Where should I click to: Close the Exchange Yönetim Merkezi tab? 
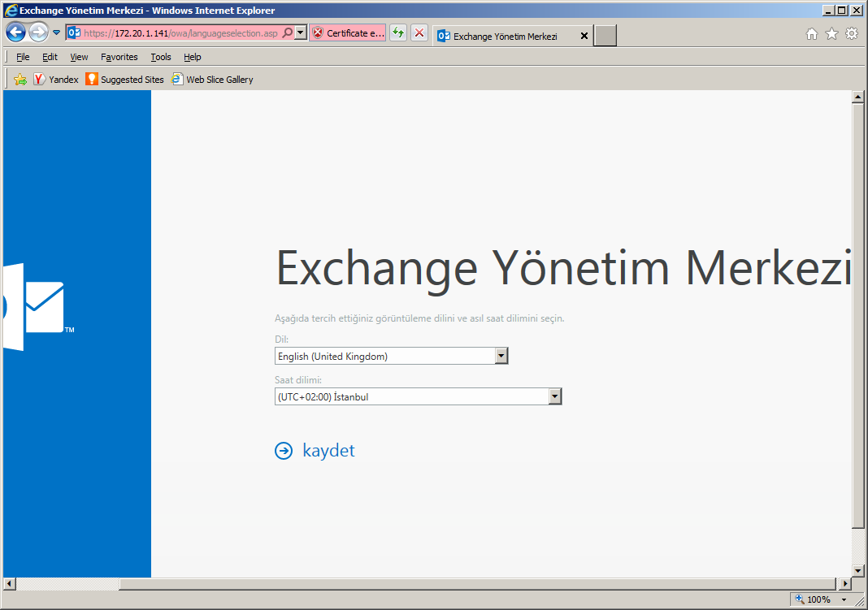[x=584, y=36]
